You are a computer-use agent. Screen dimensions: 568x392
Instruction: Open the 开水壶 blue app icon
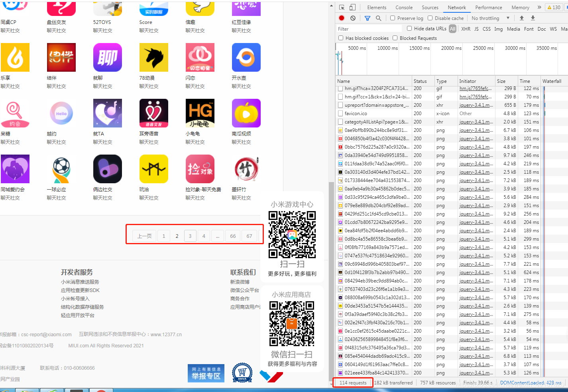tap(246, 57)
